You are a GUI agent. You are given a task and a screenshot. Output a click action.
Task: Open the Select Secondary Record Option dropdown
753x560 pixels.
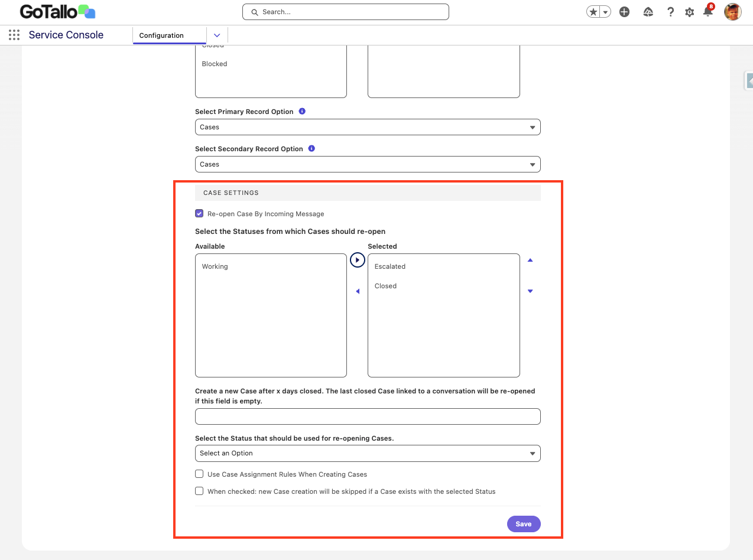368,164
